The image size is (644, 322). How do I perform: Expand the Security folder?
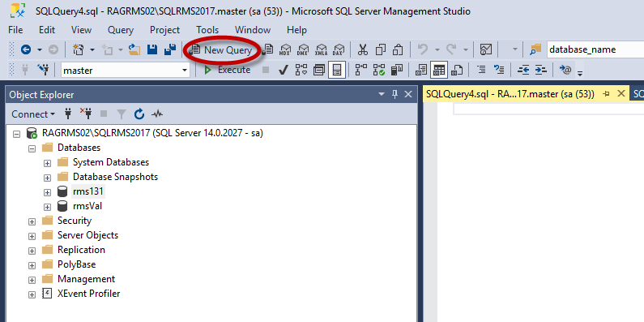32,221
